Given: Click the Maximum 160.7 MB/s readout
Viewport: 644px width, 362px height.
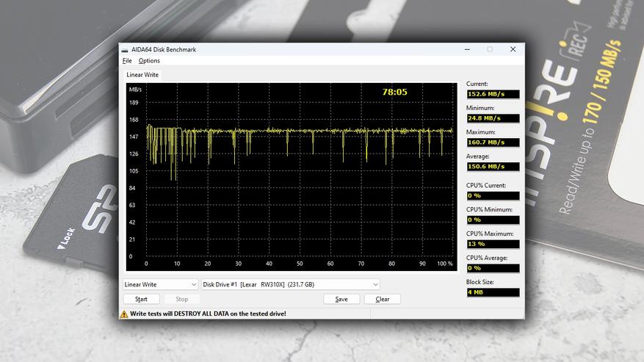Looking at the screenshot, I should pos(493,142).
